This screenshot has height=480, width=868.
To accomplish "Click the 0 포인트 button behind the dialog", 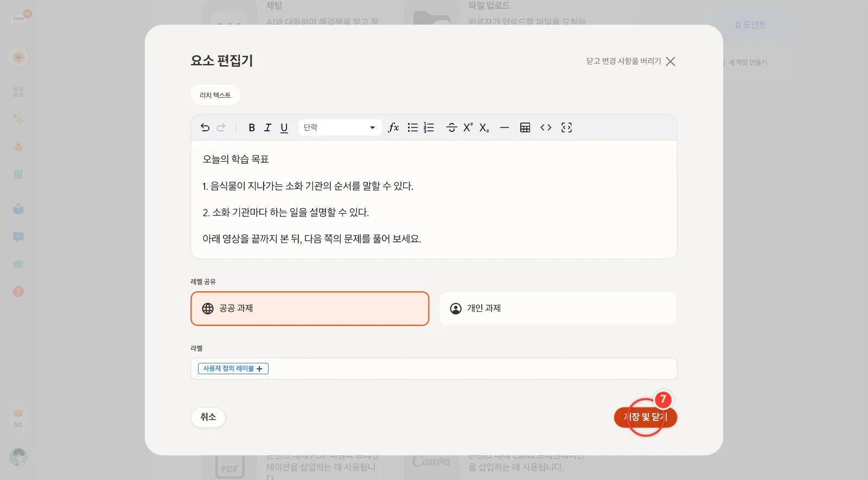I will tap(751, 25).
